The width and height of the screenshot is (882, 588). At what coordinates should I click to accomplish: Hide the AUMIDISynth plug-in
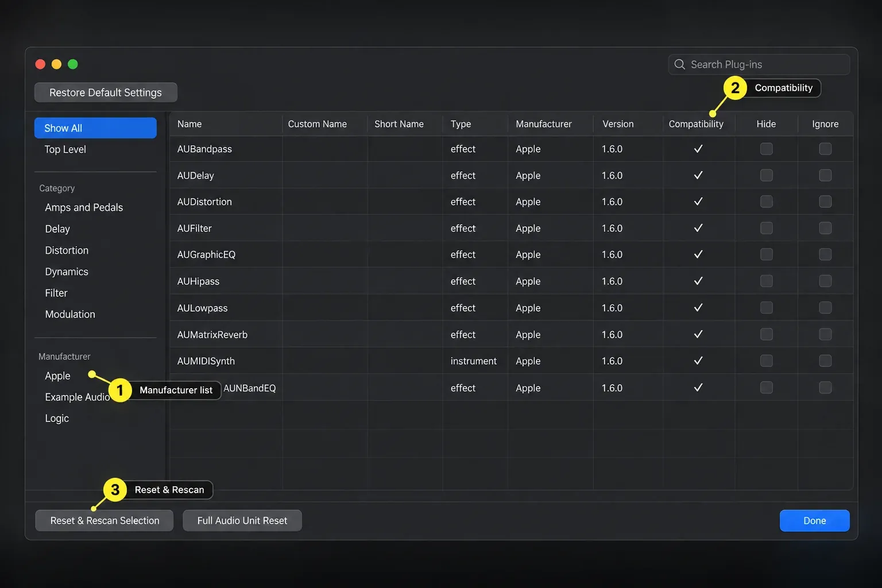point(766,361)
